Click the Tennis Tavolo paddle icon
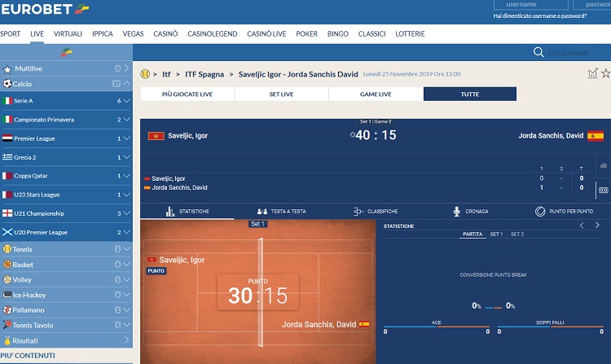The image size is (611, 364). tap(7, 325)
